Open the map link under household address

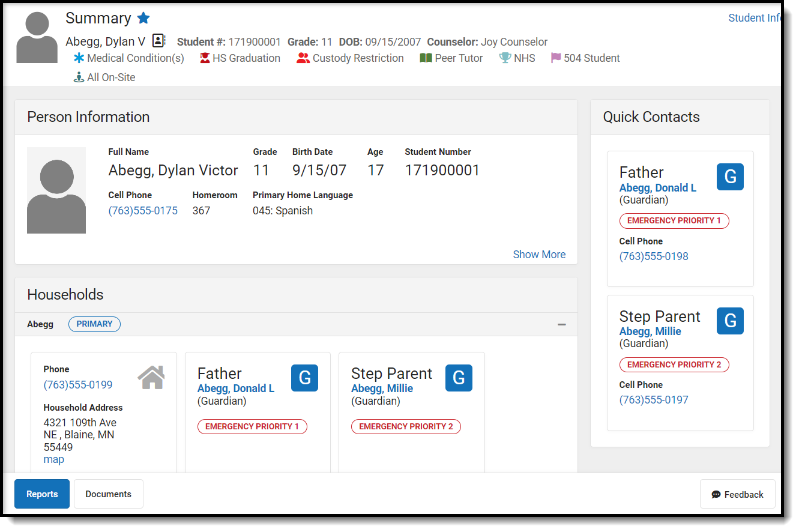coord(54,459)
